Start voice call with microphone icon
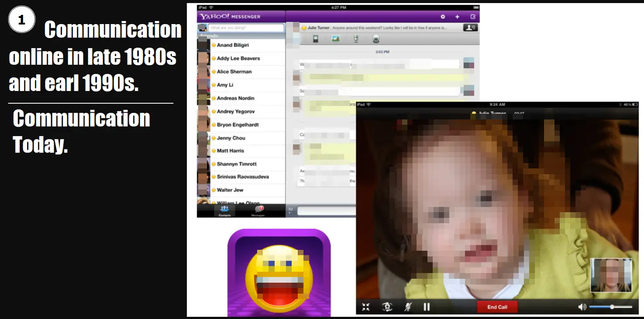This screenshot has width=644, height=319. point(356,39)
